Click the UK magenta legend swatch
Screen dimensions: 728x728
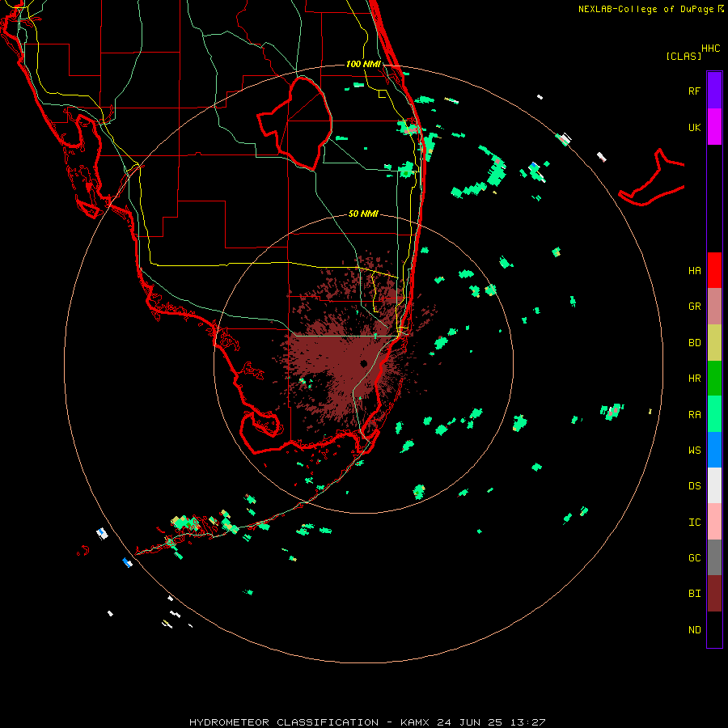point(714,127)
